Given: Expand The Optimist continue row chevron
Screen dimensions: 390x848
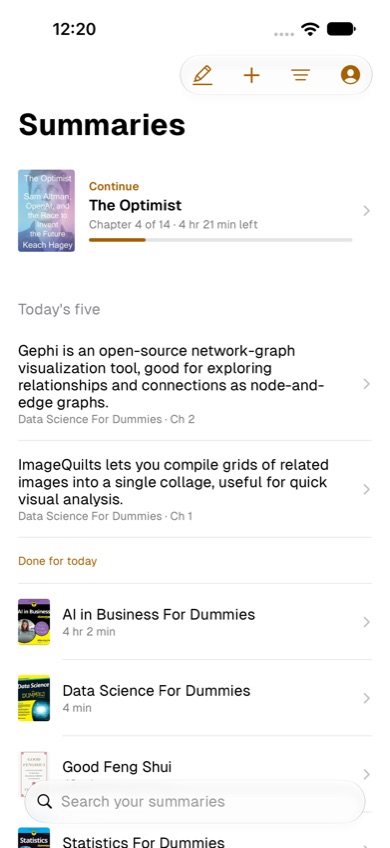Looking at the screenshot, I should click(366, 210).
